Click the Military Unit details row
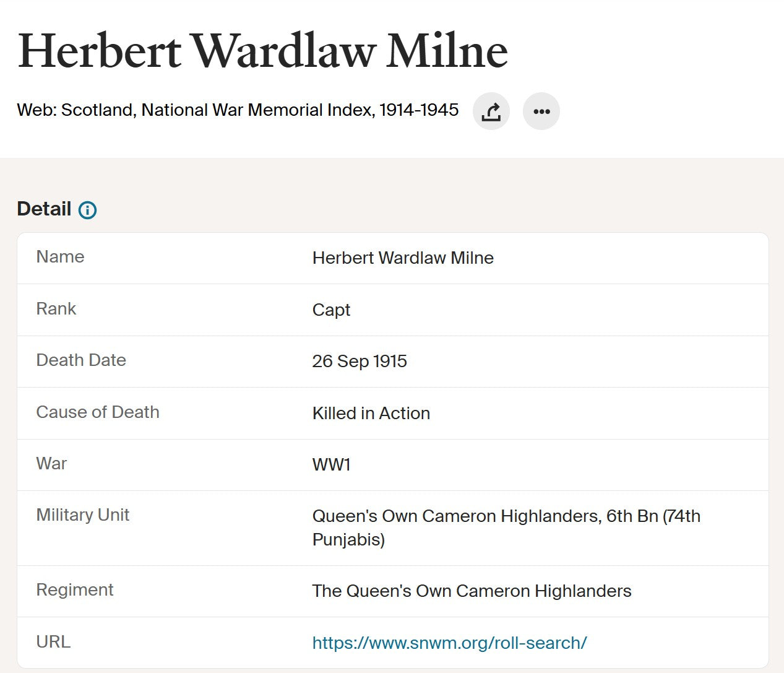The height and width of the screenshot is (673, 784). pyautogui.click(x=506, y=528)
